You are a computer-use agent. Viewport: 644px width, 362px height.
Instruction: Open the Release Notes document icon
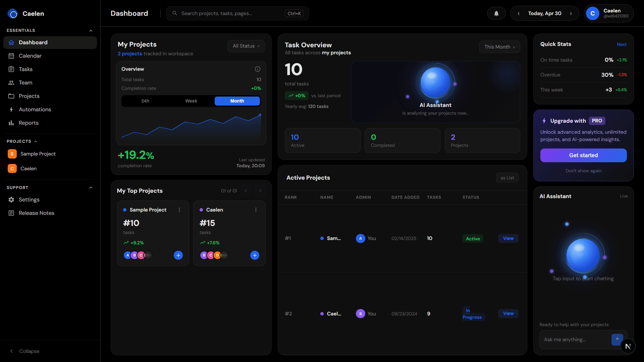pos(11,213)
